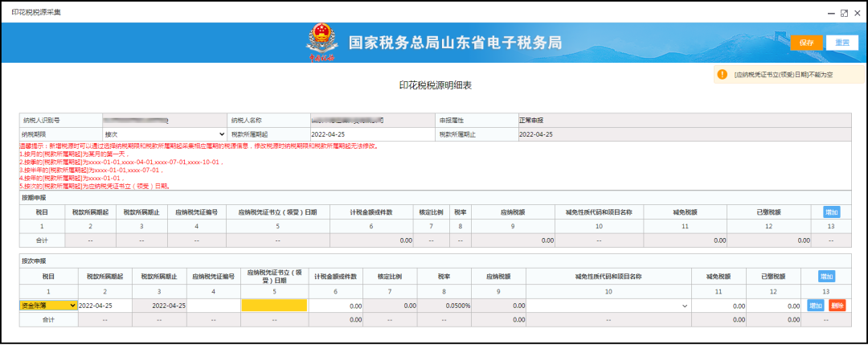
Task: Click the 已缴税额 input in the 资金账簿 row
Action: tap(773, 305)
